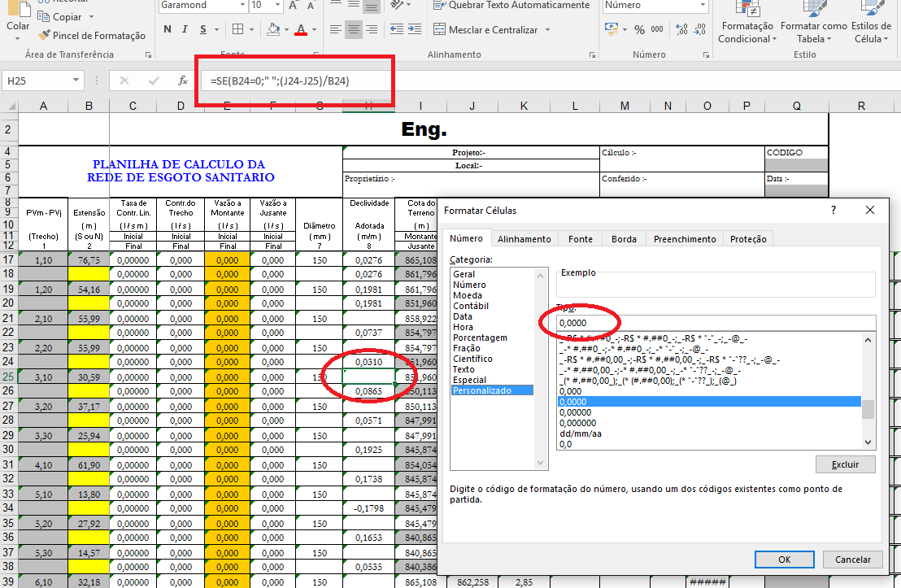The image size is (901, 588).
Task: Click the dialog help question mark
Action: click(834, 211)
